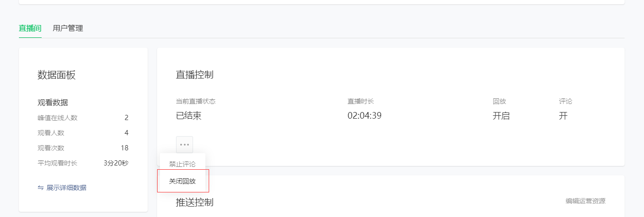Open the 展示详细数据 link

(66, 188)
